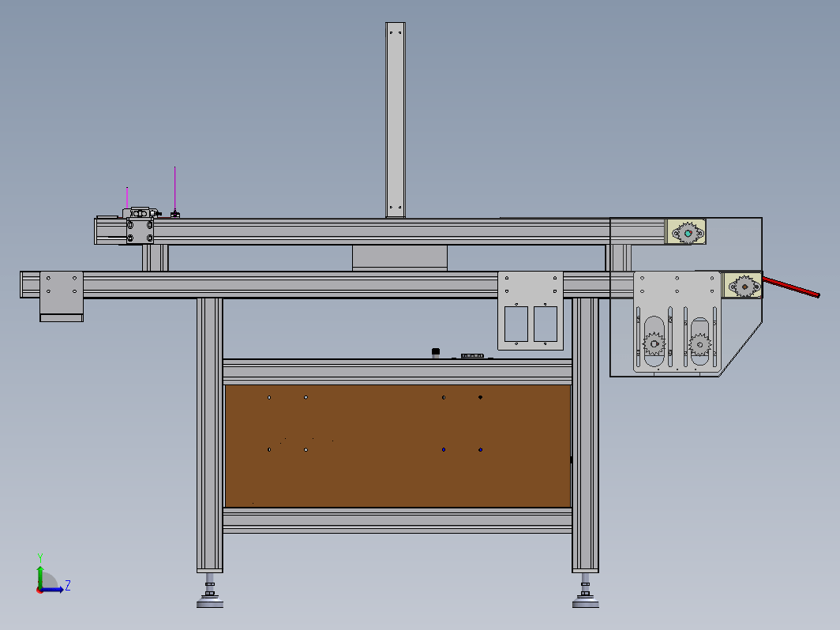Select the brown panel in the table frame

coord(398,446)
